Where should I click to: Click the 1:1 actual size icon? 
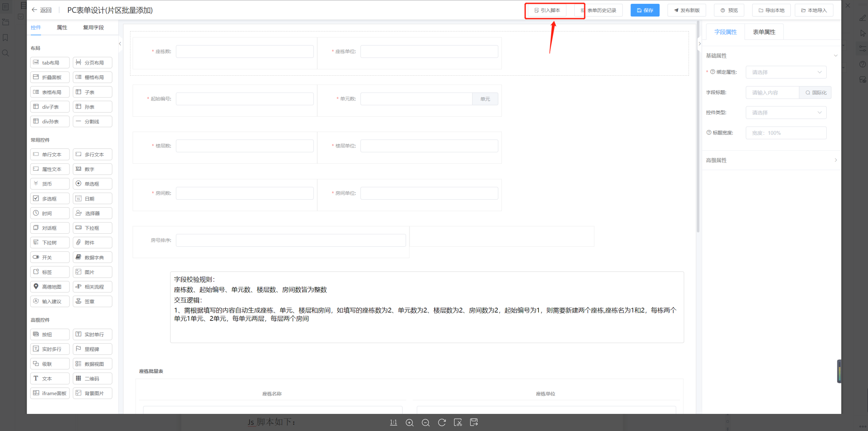393,422
